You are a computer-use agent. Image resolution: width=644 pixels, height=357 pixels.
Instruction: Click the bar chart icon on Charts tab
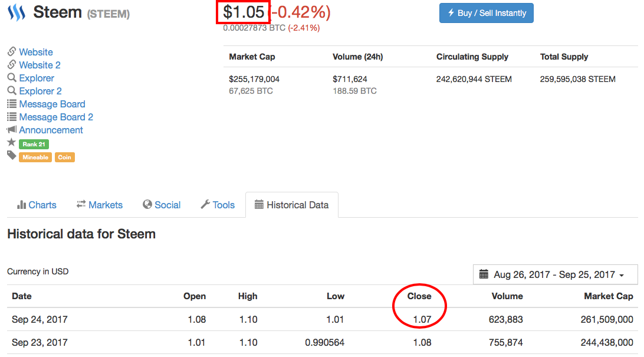tap(21, 205)
